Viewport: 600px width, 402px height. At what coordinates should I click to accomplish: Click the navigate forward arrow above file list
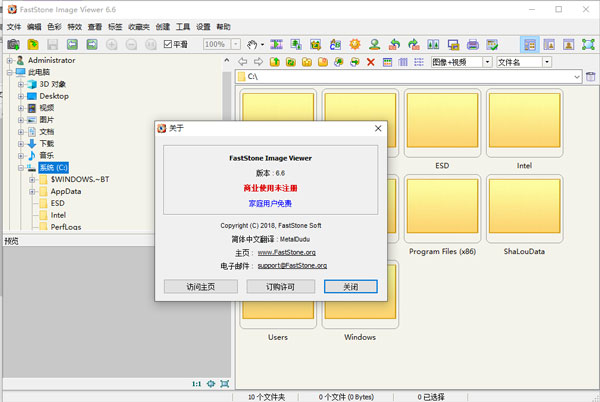coord(259,62)
